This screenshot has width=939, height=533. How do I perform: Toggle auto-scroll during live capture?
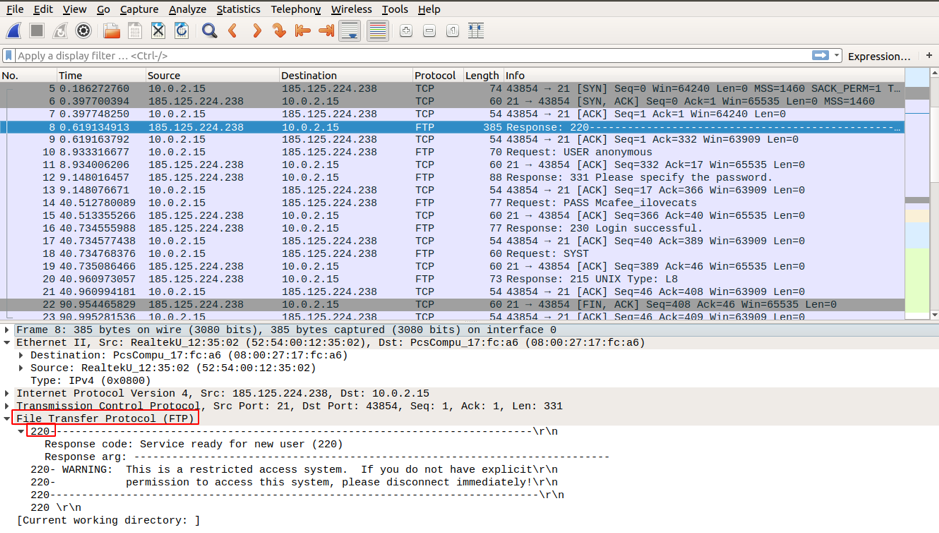(x=350, y=31)
